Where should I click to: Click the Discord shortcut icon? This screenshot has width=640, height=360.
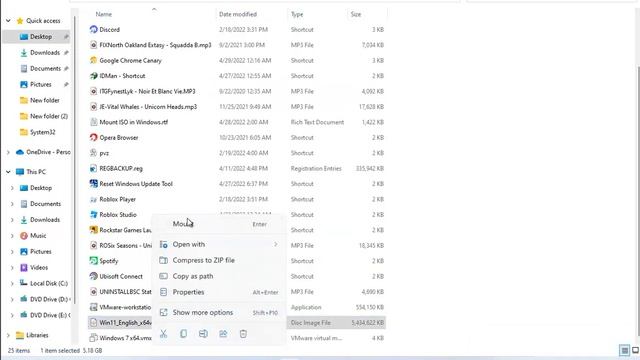point(93,29)
